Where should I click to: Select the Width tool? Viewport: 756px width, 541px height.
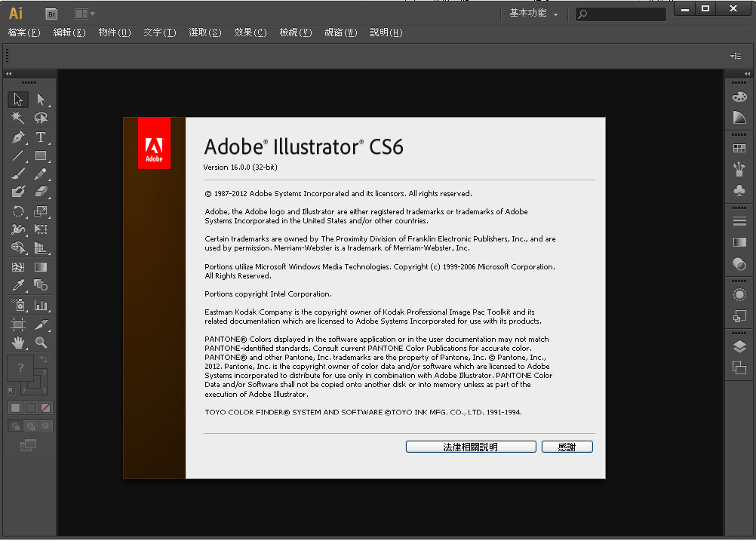click(18, 229)
